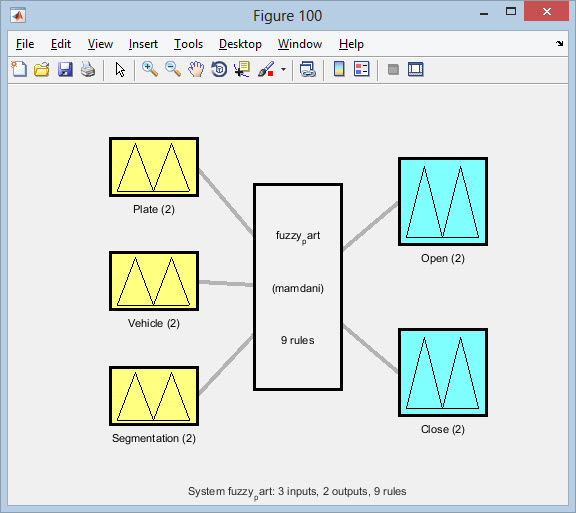Click the New Figure icon

point(19,69)
